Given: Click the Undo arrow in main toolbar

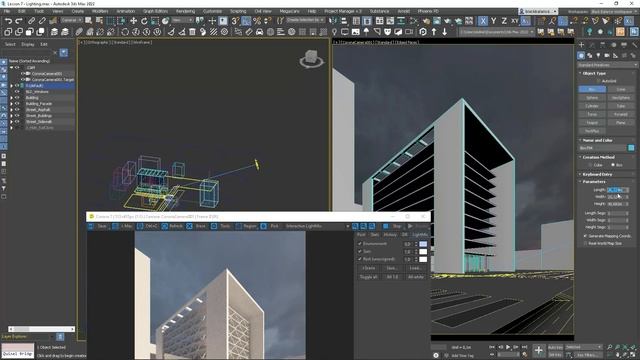Looking at the screenshot, I should [8, 20].
